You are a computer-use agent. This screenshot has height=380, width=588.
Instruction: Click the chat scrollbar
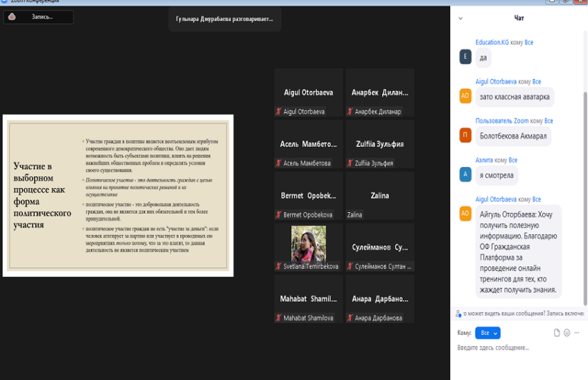[585, 194]
